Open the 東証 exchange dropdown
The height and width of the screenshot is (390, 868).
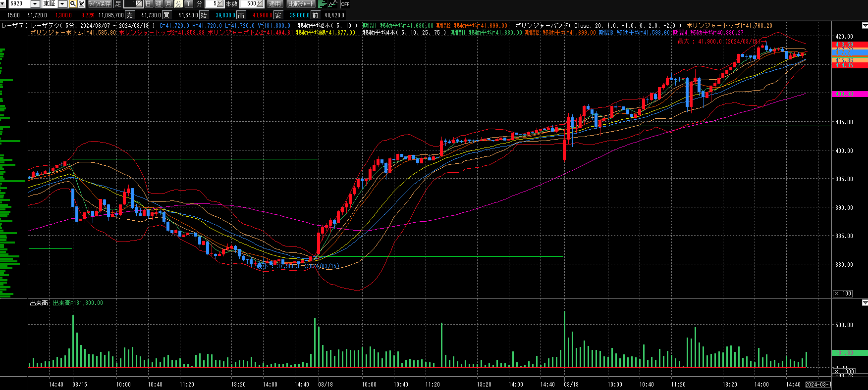pyautogui.click(x=62, y=4)
